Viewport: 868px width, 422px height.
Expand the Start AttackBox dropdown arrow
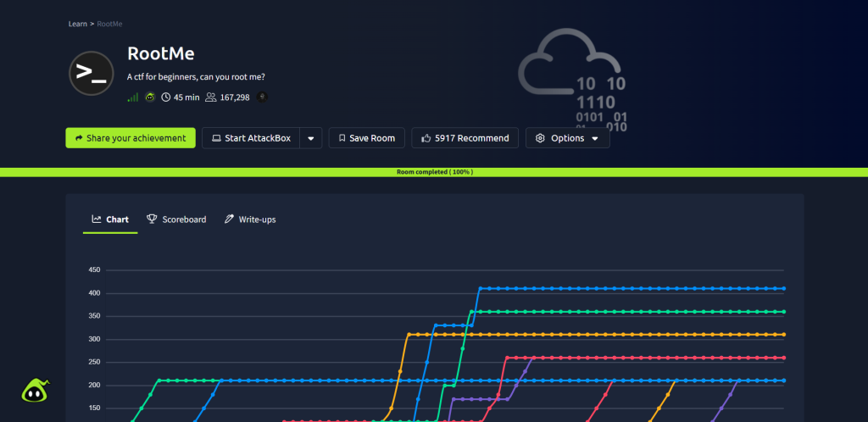pyautogui.click(x=311, y=138)
